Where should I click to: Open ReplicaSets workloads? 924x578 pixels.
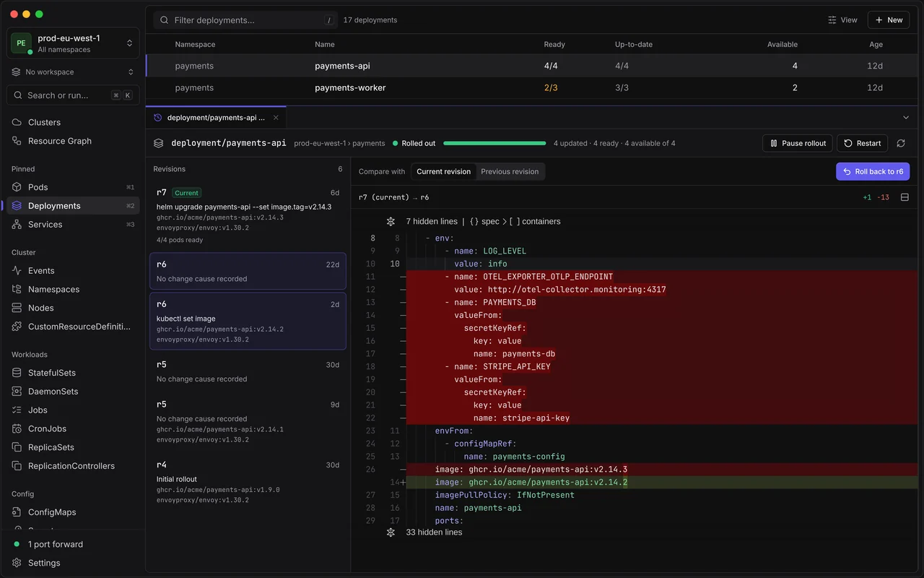pyautogui.click(x=73, y=447)
